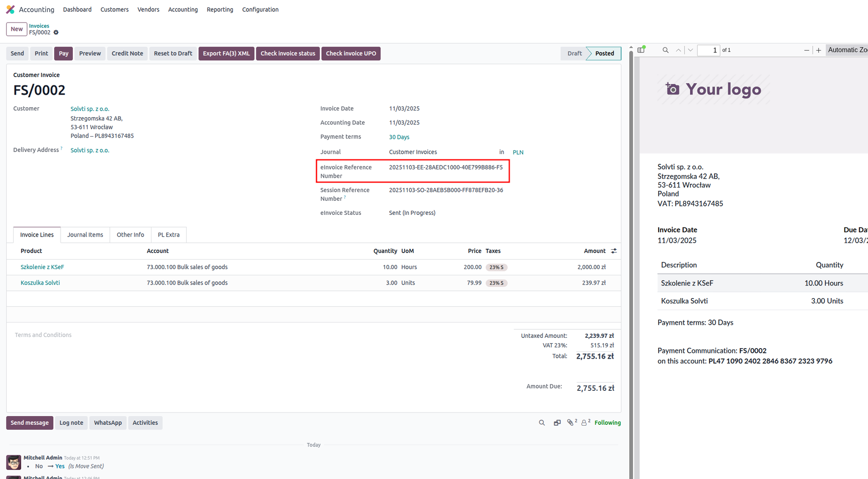Viewport: 868px width, 479px height.
Task: Show the followers list icon
Action: point(585,422)
